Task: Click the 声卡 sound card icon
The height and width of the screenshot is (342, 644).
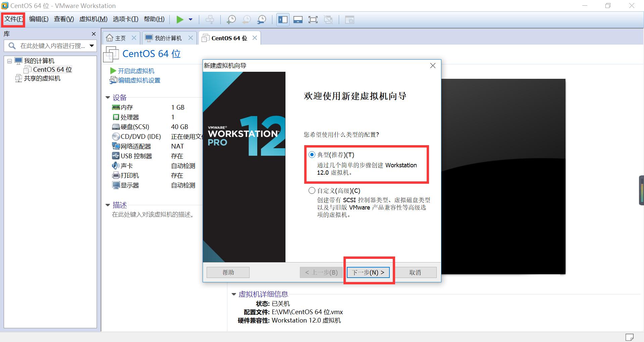Action: coord(116,166)
